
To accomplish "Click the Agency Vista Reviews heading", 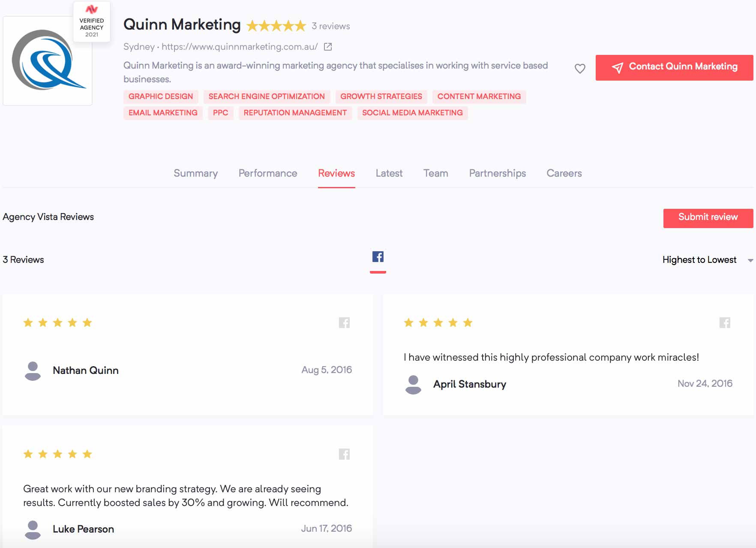I will (x=48, y=217).
